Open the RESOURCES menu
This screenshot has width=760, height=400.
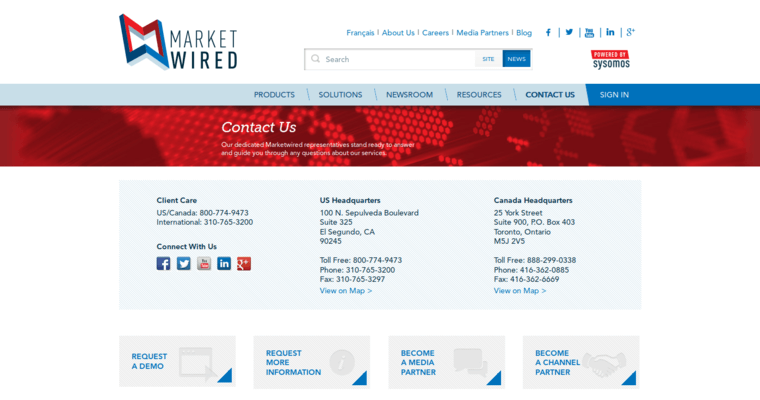tap(479, 95)
